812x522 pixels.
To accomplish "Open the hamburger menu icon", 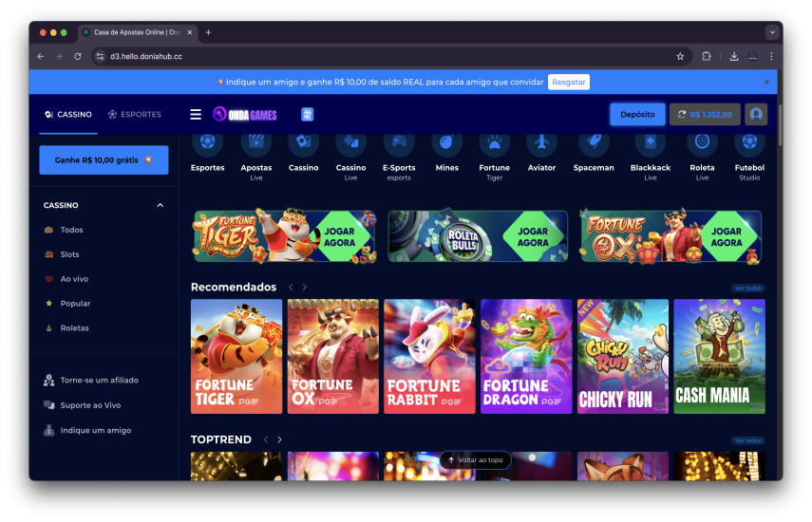I will pos(196,115).
